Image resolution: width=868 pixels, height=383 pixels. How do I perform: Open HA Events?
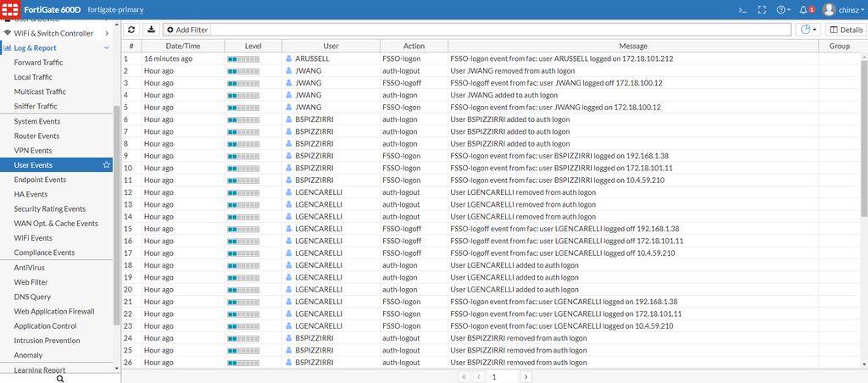pos(31,194)
